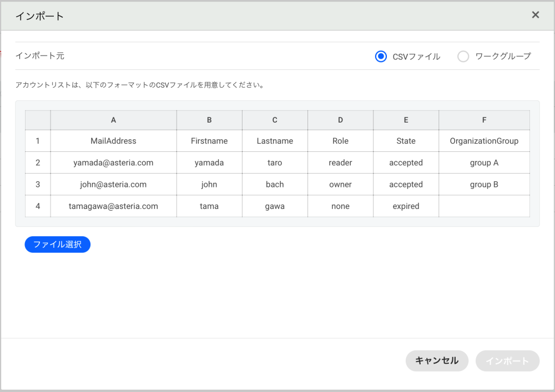
Task: Click the yamada@asteria.com cell
Action: 113,162
